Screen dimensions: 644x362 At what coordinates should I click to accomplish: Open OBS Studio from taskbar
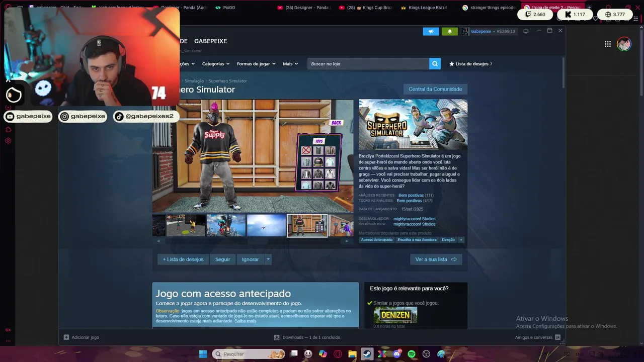coord(426,354)
